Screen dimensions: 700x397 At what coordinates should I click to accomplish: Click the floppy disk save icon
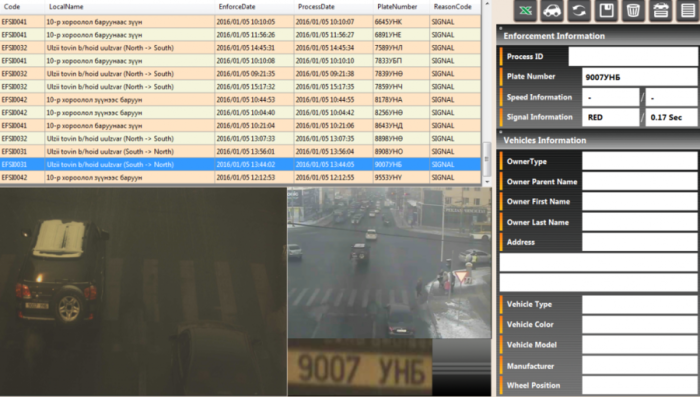pos(606,10)
